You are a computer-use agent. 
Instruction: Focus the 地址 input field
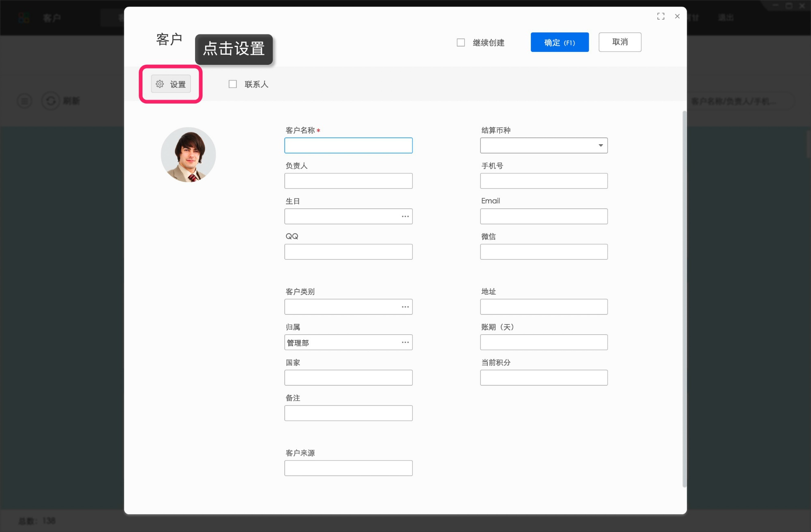[544, 307]
